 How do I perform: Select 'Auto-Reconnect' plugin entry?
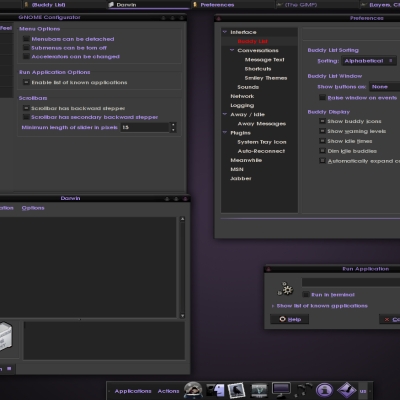(261, 151)
